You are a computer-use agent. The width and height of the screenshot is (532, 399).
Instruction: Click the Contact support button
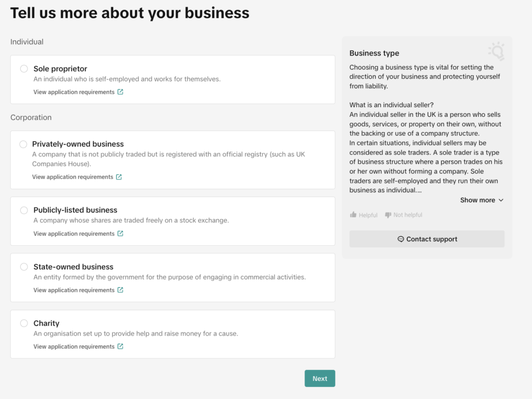tap(427, 239)
